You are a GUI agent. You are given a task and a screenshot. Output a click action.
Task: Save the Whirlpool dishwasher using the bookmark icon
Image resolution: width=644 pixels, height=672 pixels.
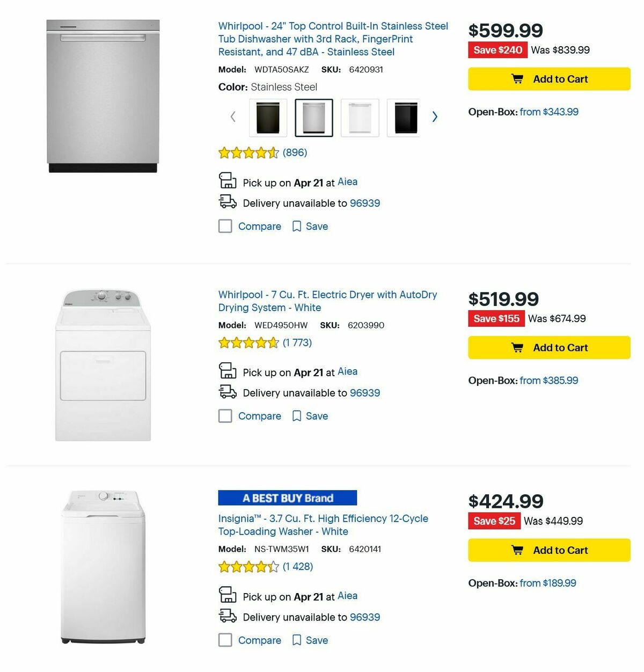pyautogui.click(x=297, y=226)
